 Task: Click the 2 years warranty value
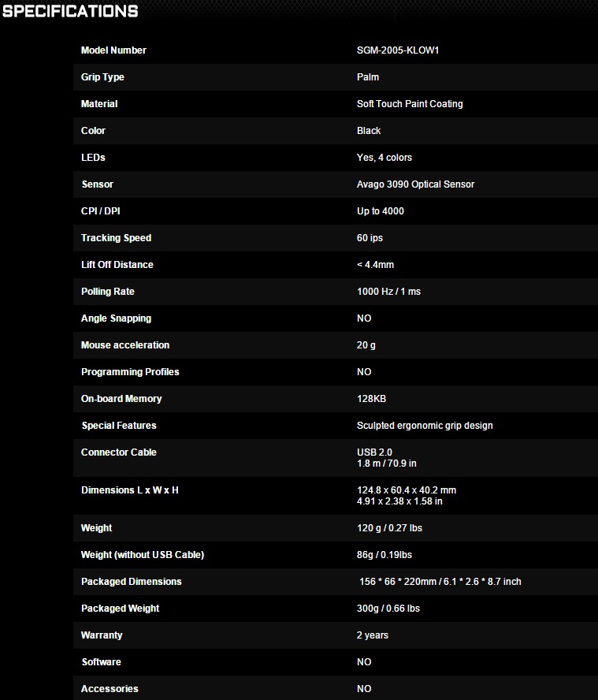tap(372, 635)
